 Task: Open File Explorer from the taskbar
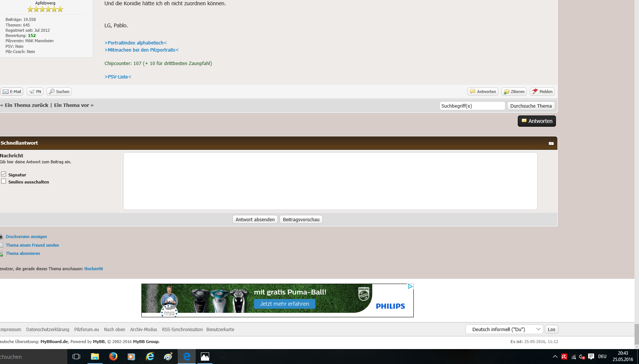click(x=95, y=357)
